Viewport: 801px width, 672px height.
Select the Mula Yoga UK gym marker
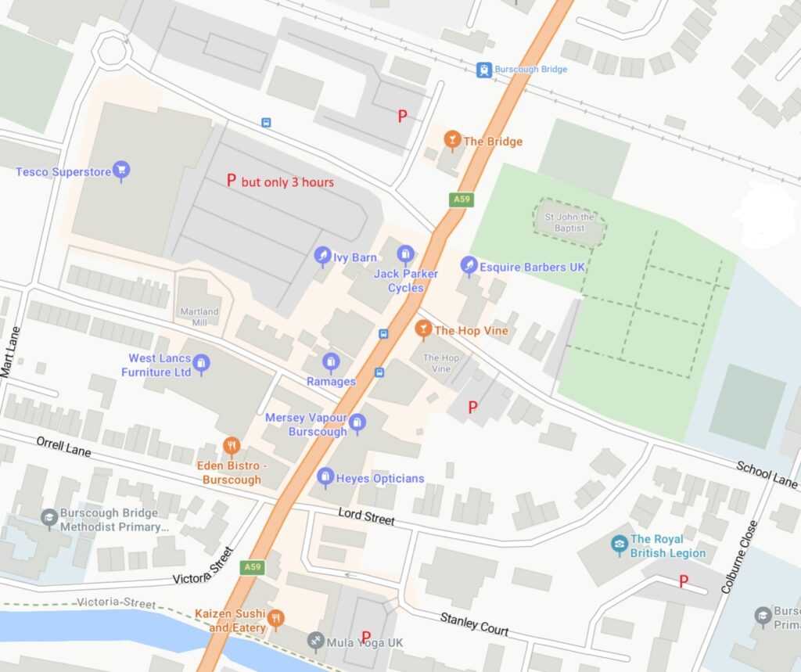click(x=315, y=641)
